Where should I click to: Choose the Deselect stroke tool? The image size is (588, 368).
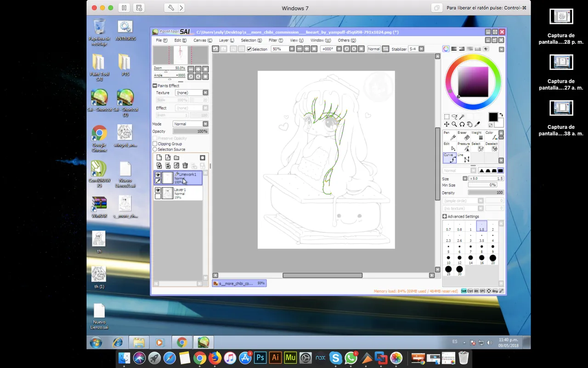pos(491,146)
